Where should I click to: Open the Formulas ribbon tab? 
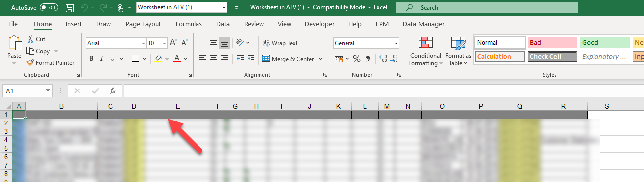(189, 24)
